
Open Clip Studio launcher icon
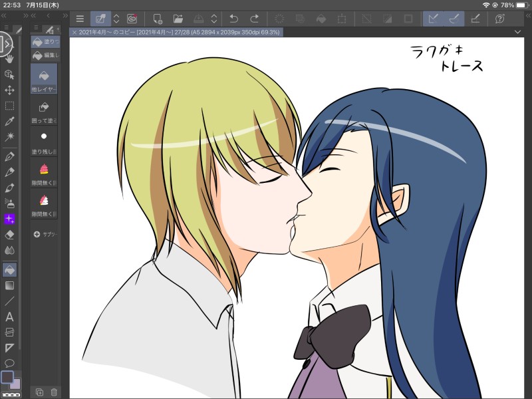pyautogui.click(x=132, y=19)
